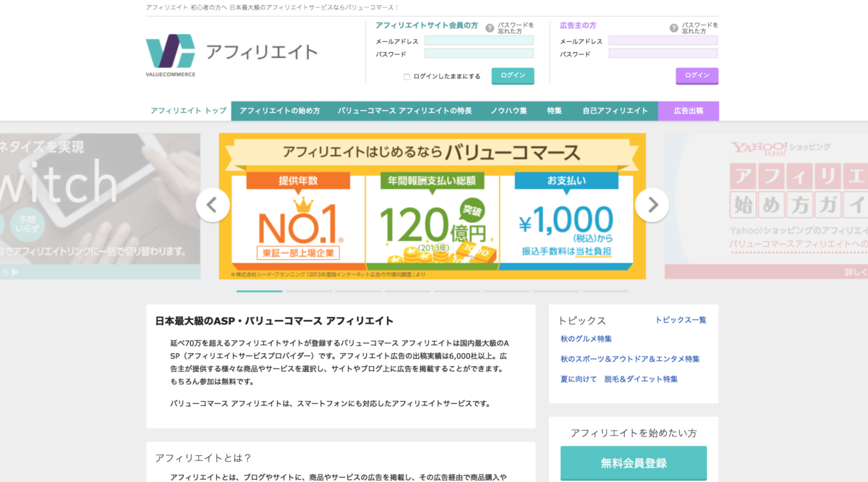Open 秋のスポーツ＆アウトドア＆エンタメ特集 link
The image size is (868, 482).
pyautogui.click(x=630, y=359)
